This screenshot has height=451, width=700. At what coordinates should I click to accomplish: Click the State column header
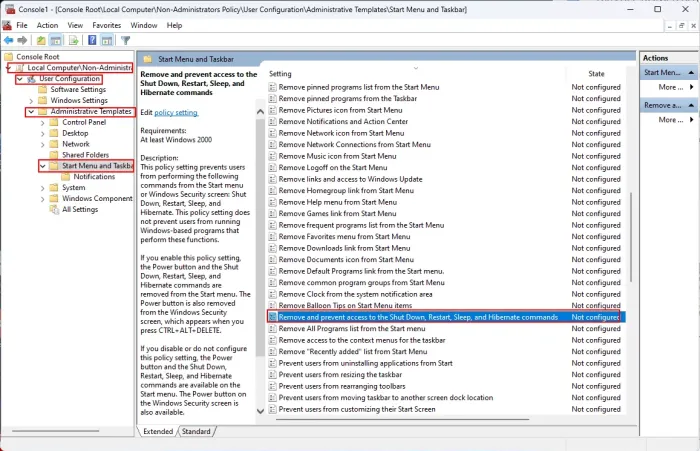tap(596, 74)
